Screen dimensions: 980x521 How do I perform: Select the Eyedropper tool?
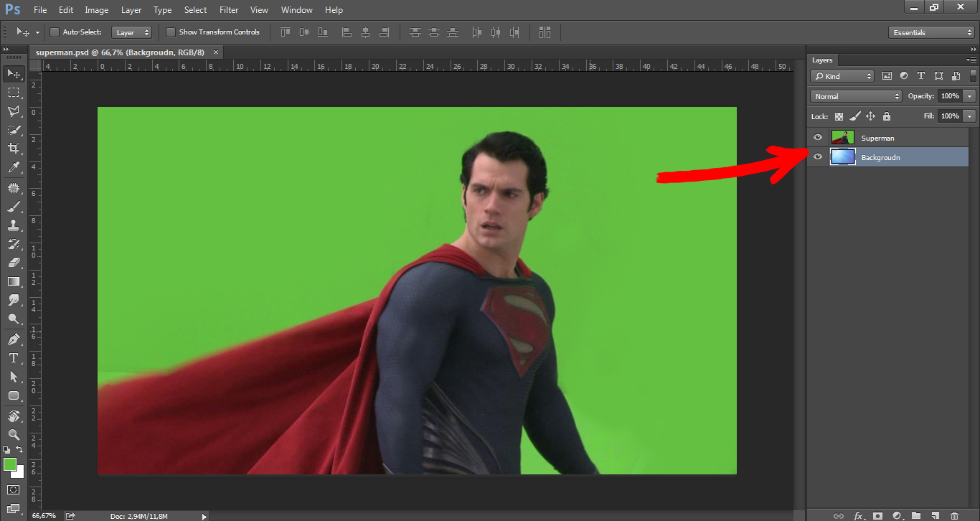14,168
